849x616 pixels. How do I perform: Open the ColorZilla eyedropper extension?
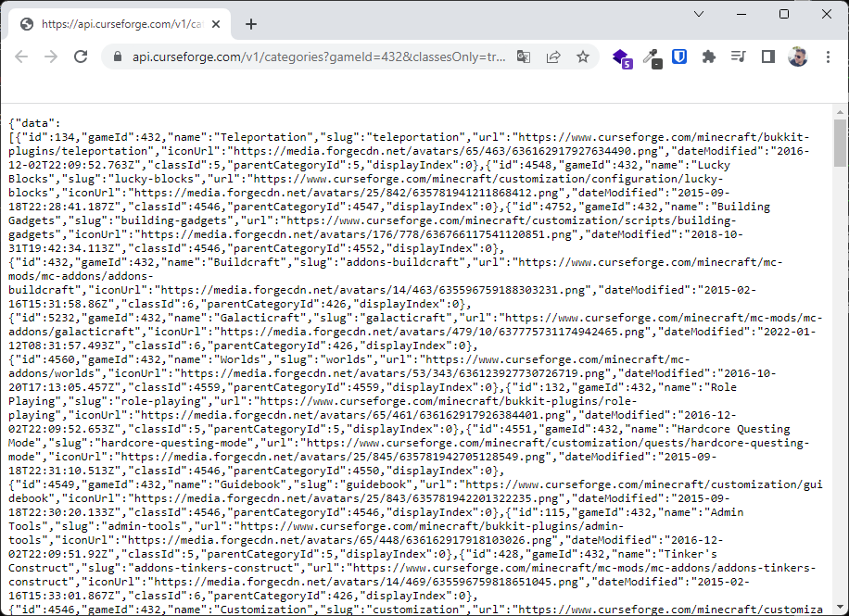[x=652, y=57]
